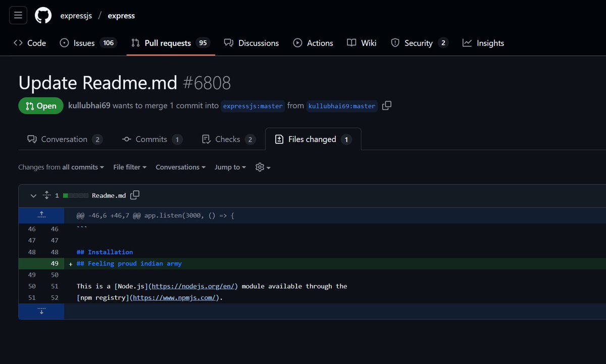The width and height of the screenshot is (606, 364).
Task: Go to the Actions tab
Action: (313, 43)
